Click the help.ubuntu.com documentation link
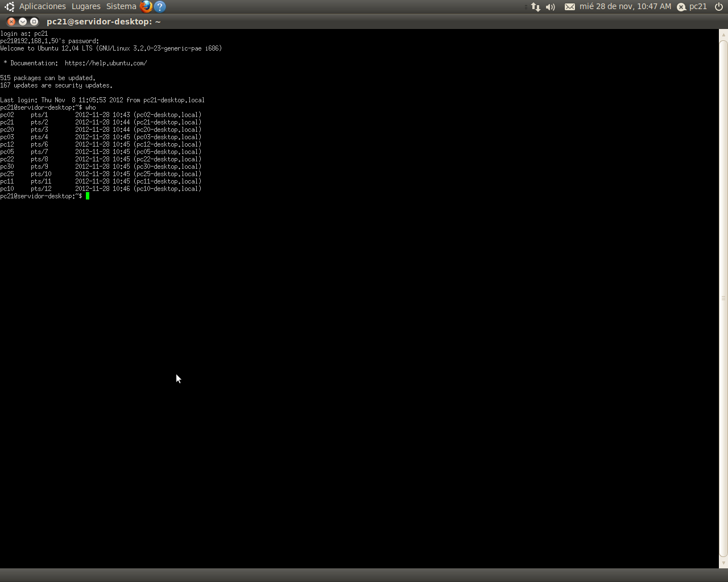Viewport: 728px width, 582px height. click(x=106, y=63)
